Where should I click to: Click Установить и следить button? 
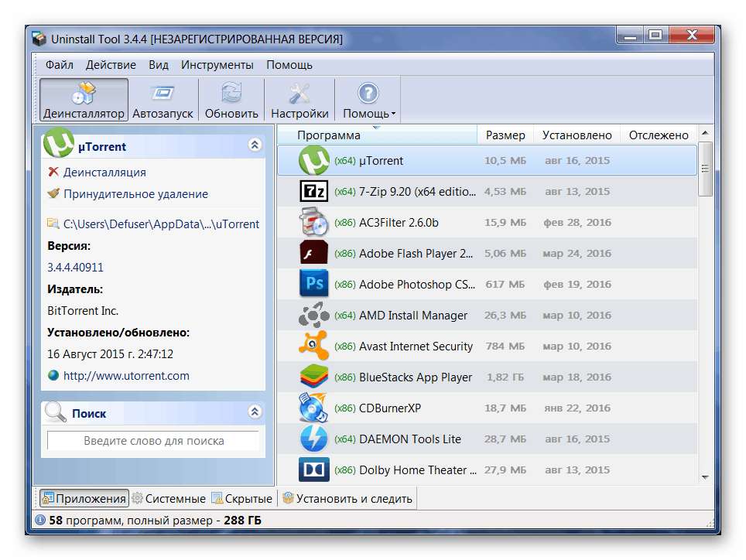tap(347, 498)
